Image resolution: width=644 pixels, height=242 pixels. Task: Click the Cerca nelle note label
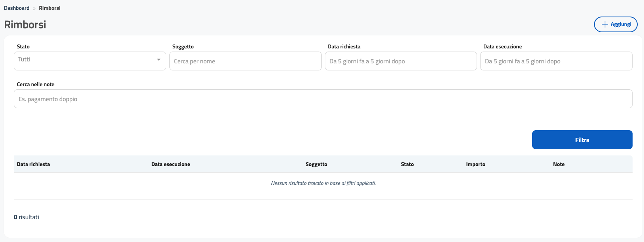click(35, 84)
